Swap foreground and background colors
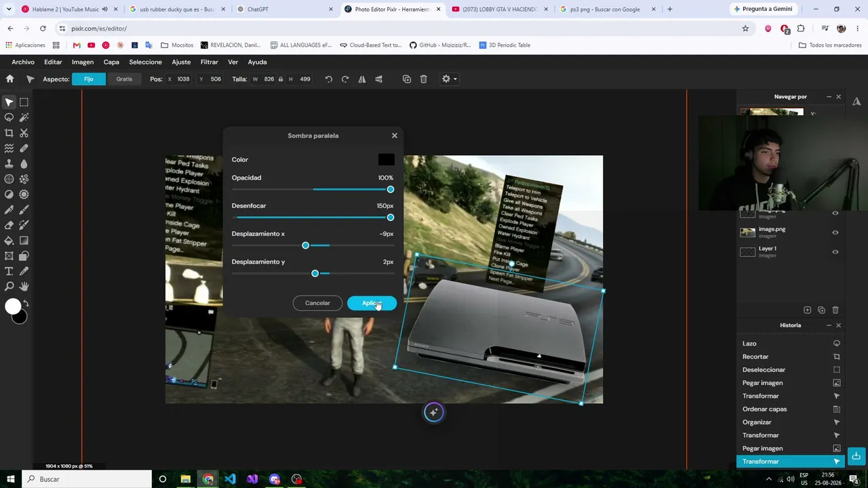This screenshot has width=868, height=488. (x=26, y=304)
